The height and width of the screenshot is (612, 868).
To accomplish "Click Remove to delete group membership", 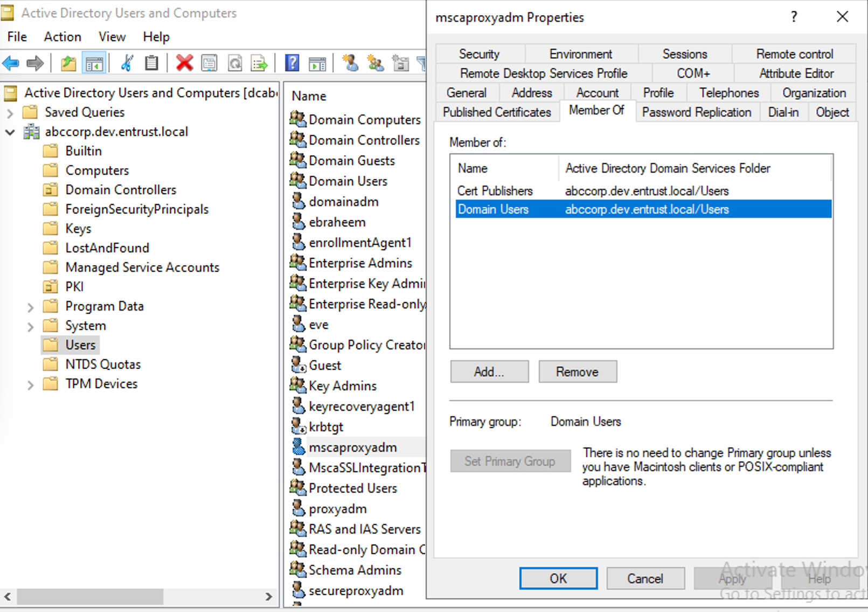I will [577, 372].
